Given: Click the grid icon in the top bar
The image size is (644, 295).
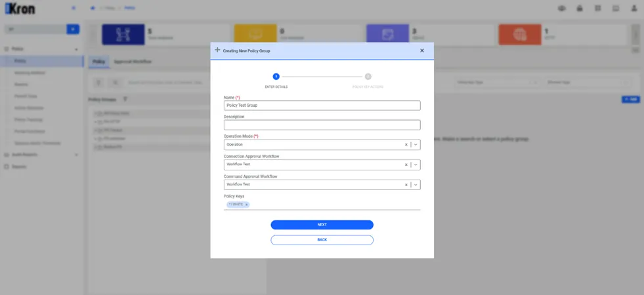Looking at the screenshot, I should point(597,9).
